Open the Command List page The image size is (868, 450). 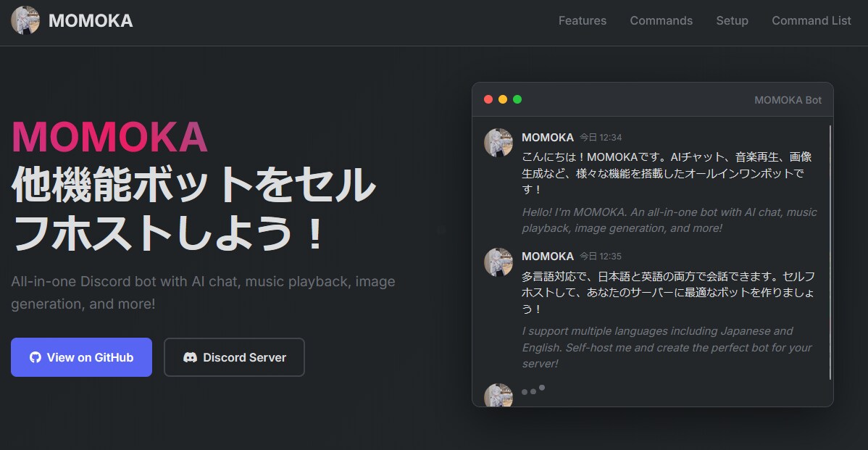[811, 20]
